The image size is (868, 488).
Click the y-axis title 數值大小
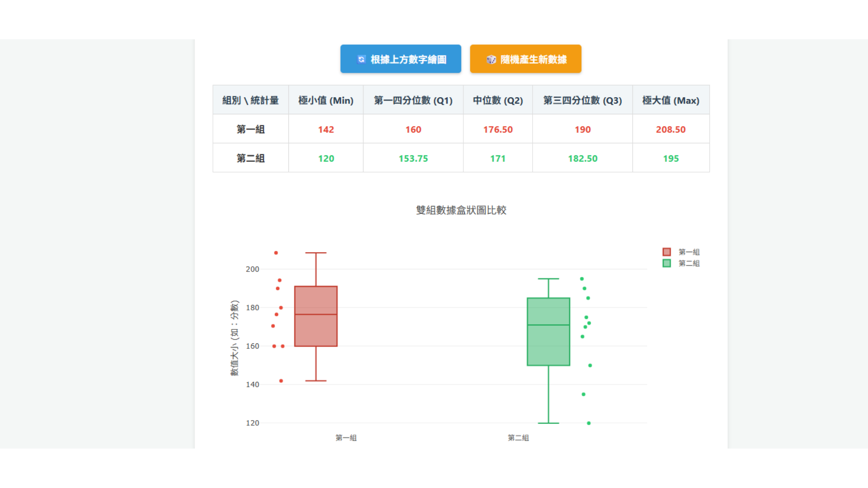(234, 338)
